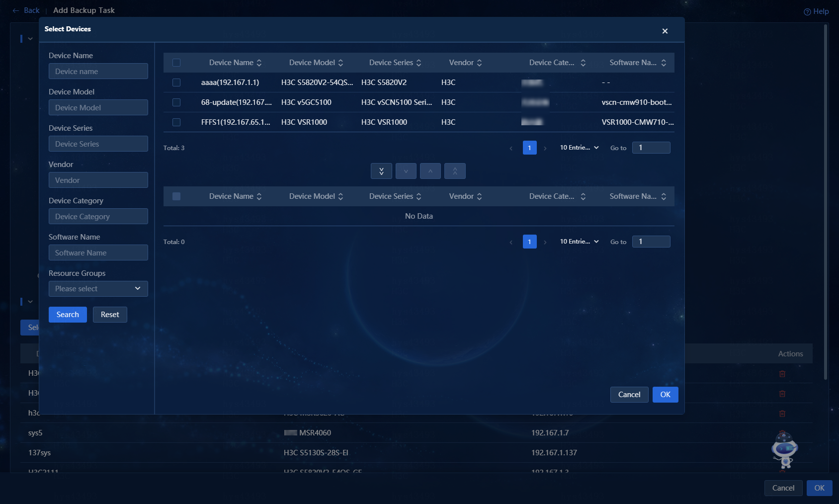This screenshot has height=504, width=839.
Task: Toggle select-all checkbox in upper table
Action: click(x=176, y=63)
